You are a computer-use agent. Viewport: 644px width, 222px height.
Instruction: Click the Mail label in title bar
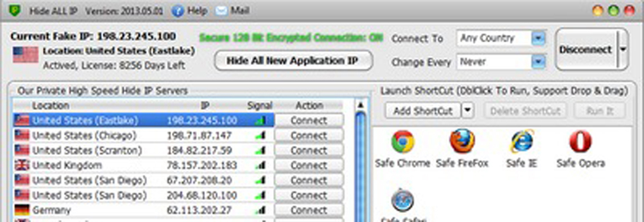(240, 10)
